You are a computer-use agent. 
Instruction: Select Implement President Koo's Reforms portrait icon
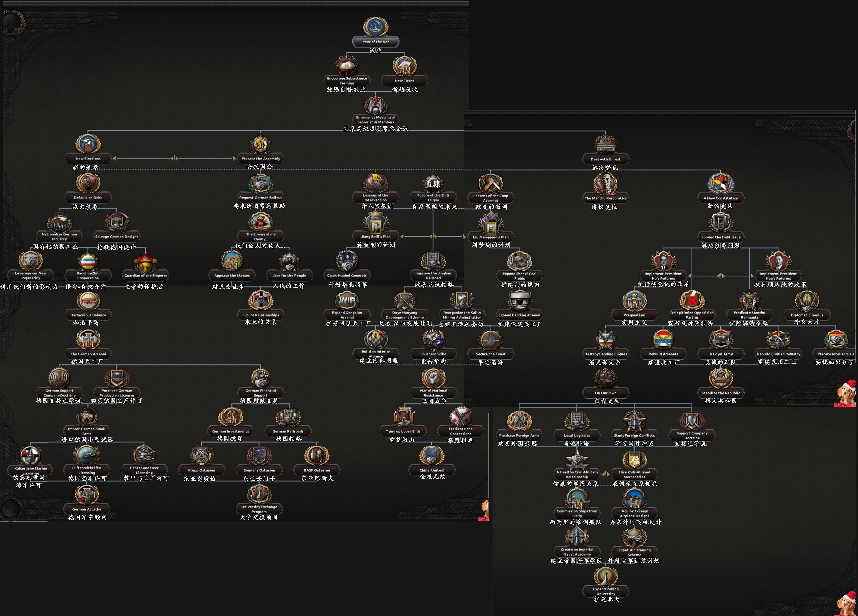(x=778, y=261)
